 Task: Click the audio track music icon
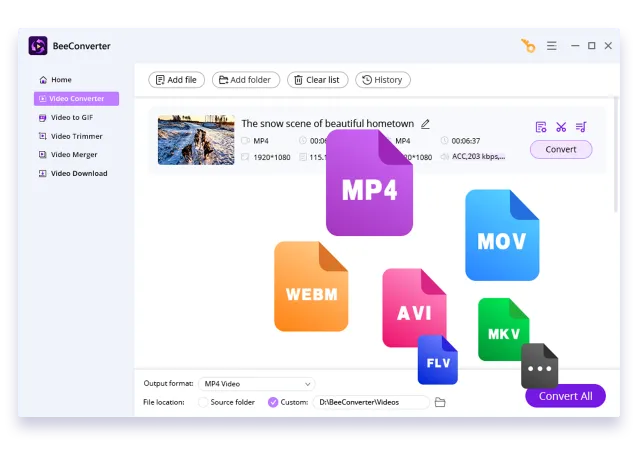[581, 127]
